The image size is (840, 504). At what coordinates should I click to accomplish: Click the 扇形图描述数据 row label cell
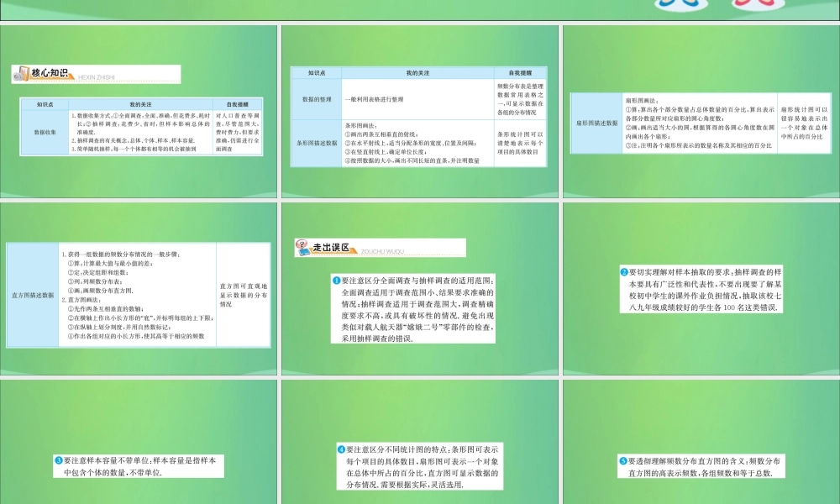click(596, 123)
